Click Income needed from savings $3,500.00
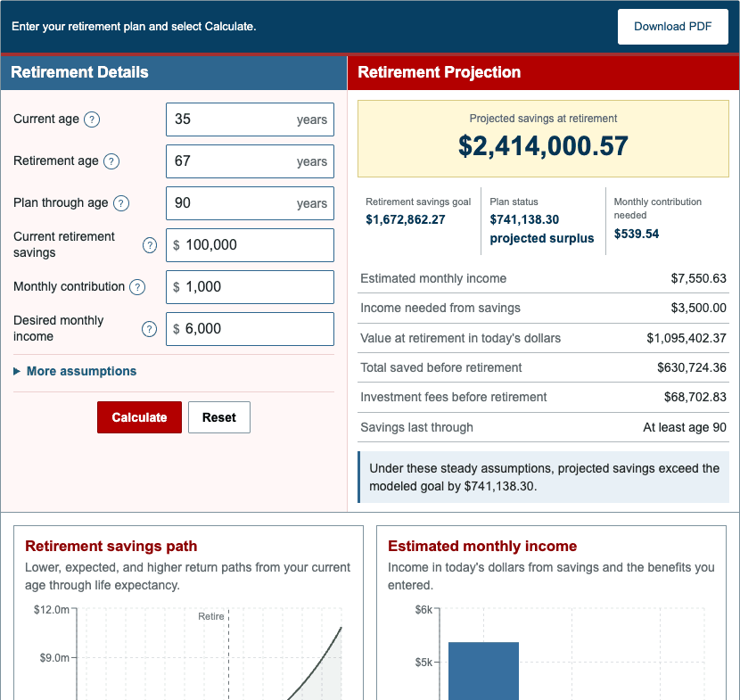Image resolution: width=740 pixels, height=700 pixels. (x=698, y=308)
